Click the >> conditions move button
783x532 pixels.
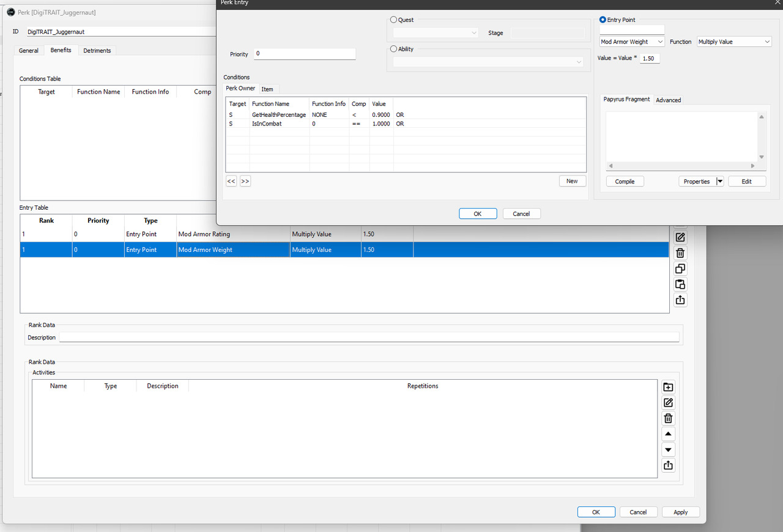coord(245,181)
